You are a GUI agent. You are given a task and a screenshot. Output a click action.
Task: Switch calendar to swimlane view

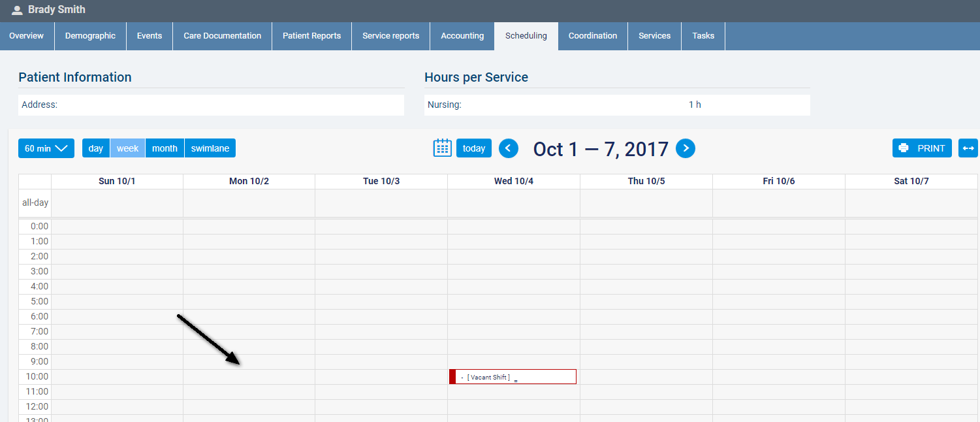pos(210,148)
